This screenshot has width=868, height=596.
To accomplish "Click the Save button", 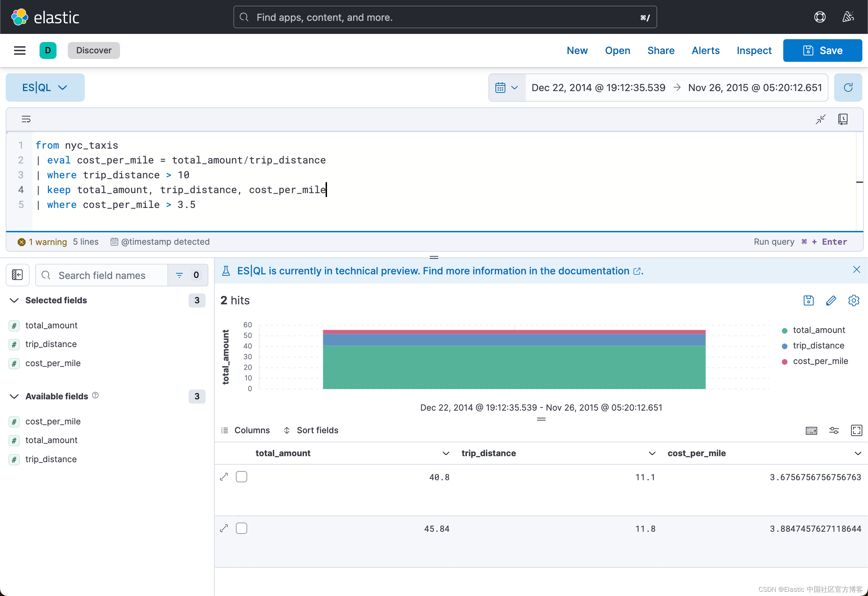I will point(822,50).
